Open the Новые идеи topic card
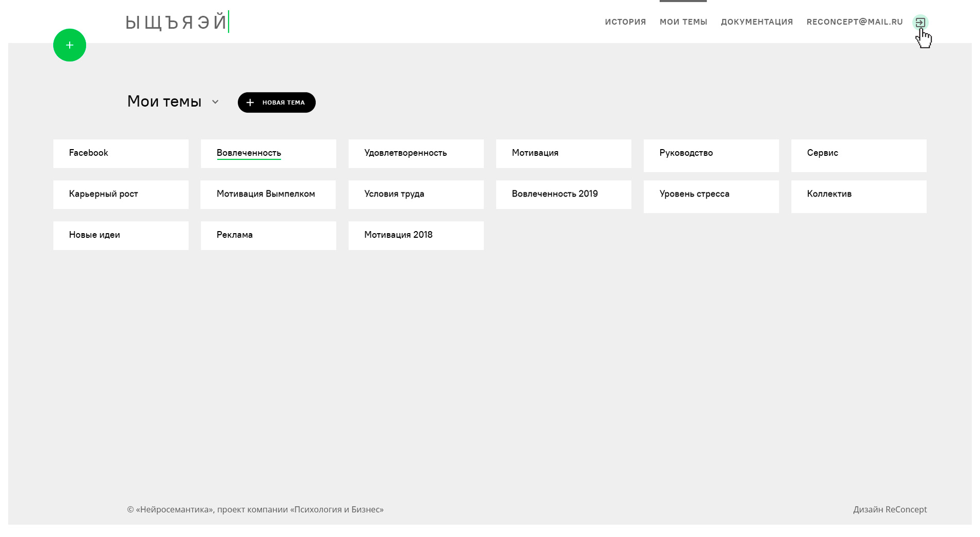This screenshot has height=537, width=980. [x=121, y=236]
